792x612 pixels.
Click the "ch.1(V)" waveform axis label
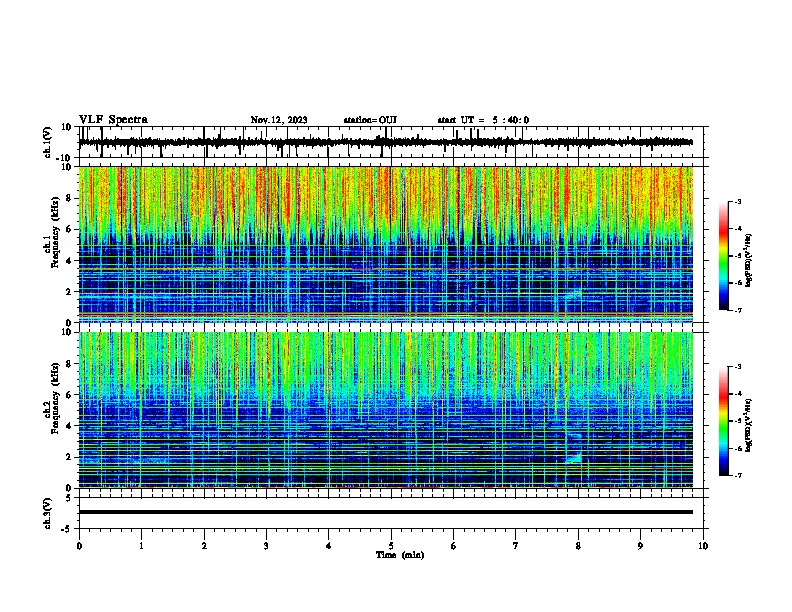click(48, 142)
